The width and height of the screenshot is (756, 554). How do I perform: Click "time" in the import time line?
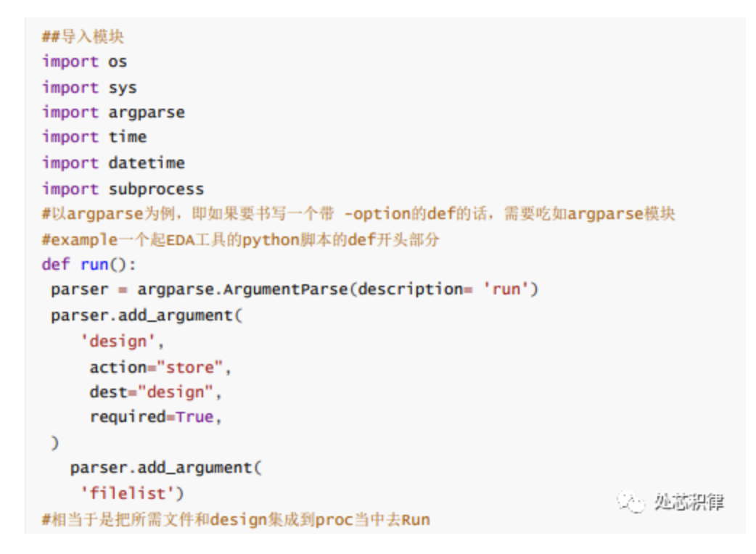(128, 137)
